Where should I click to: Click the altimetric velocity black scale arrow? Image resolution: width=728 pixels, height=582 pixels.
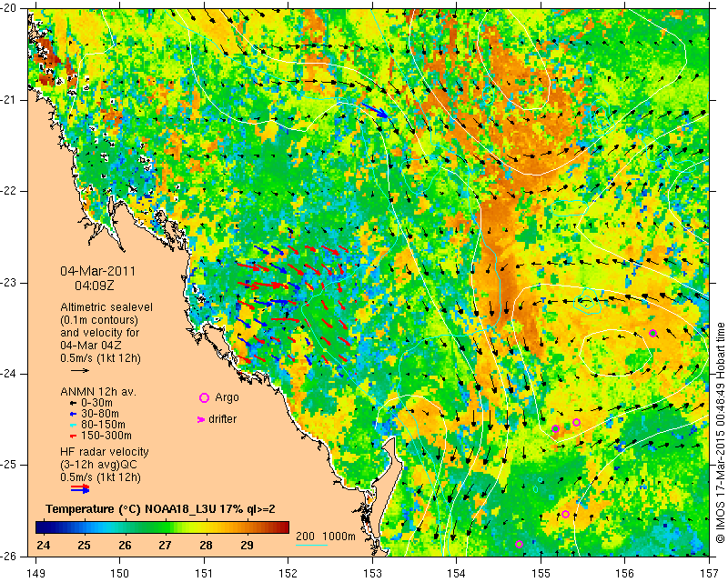pyautogui.click(x=80, y=370)
